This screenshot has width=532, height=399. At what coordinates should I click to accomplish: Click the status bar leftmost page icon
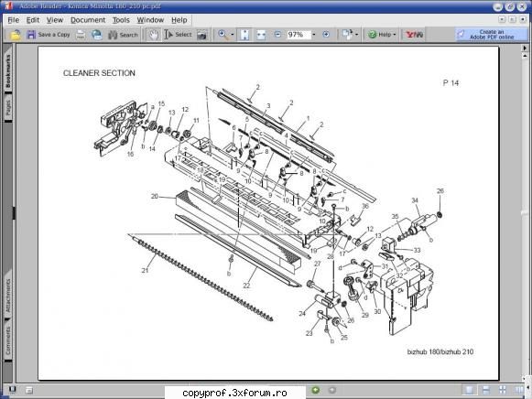coord(12,390)
